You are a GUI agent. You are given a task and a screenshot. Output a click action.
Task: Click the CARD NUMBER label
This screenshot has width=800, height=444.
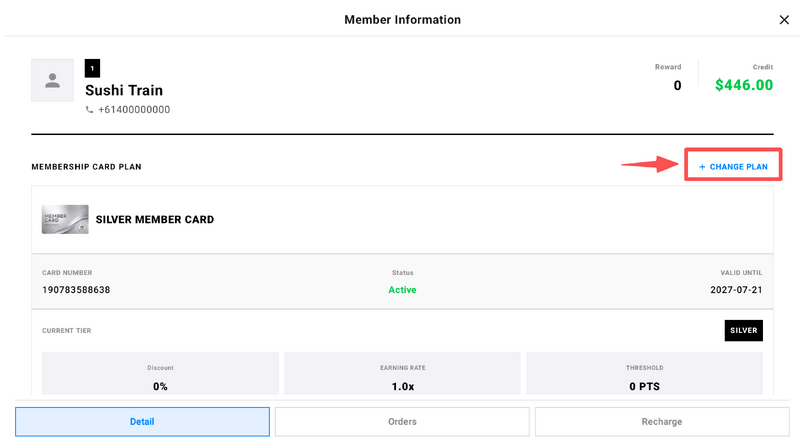(x=67, y=273)
